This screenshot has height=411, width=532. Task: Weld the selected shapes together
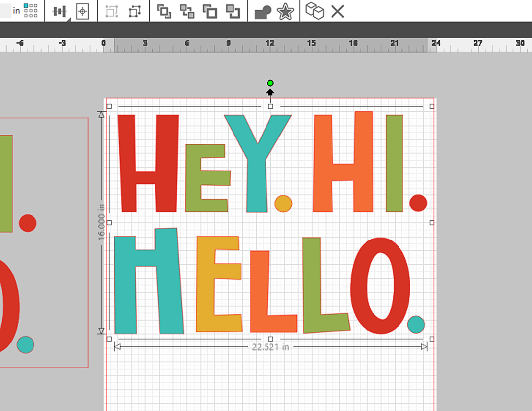(x=263, y=12)
